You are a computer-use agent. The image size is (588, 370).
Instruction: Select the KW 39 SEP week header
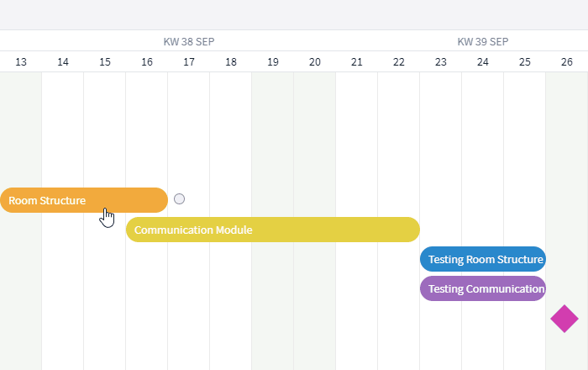(x=483, y=42)
